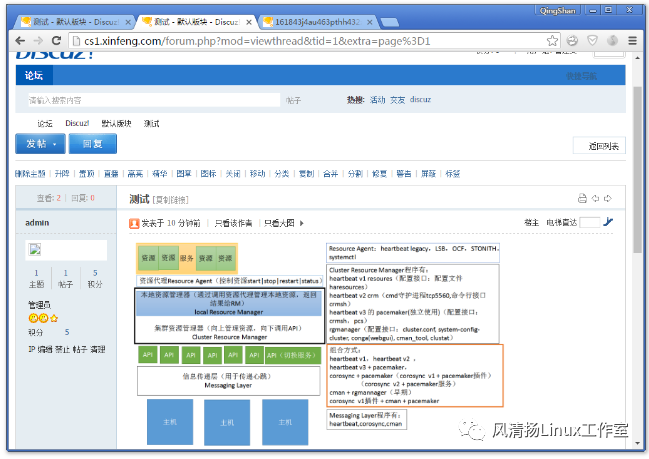Click the 活动 hot search link
Screen dimensions: 649x459
pyautogui.click(x=377, y=100)
